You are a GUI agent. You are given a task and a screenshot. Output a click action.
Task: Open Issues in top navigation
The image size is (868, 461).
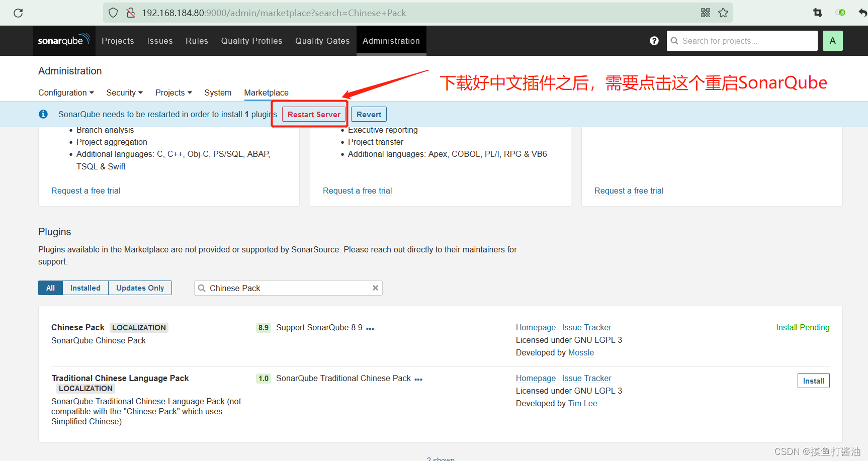coord(160,41)
